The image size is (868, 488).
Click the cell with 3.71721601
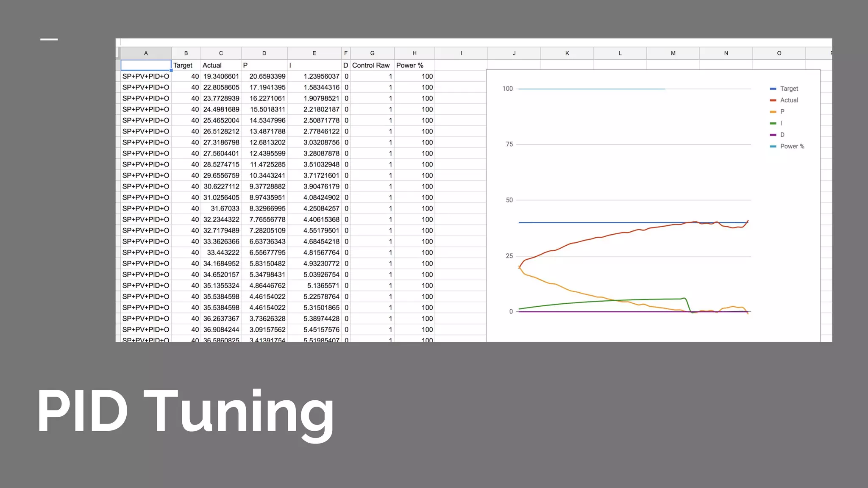(314, 175)
